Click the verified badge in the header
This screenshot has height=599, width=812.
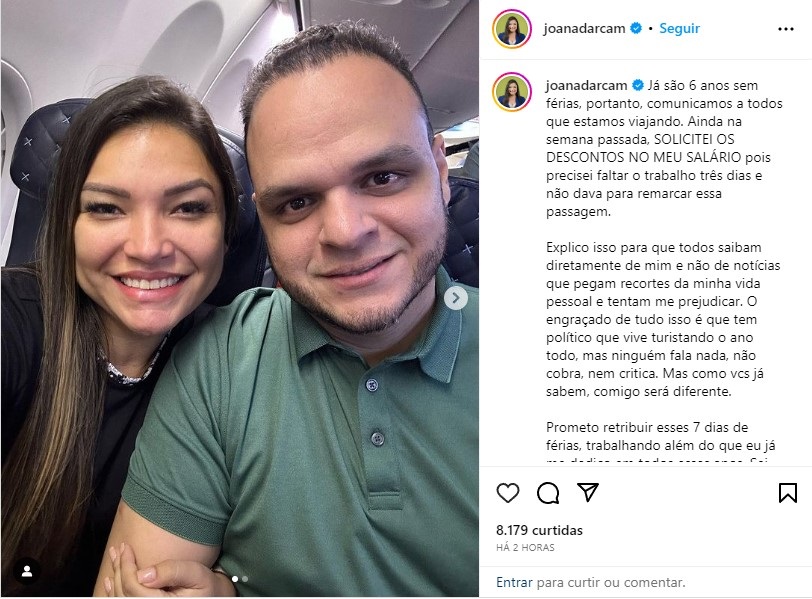(636, 28)
